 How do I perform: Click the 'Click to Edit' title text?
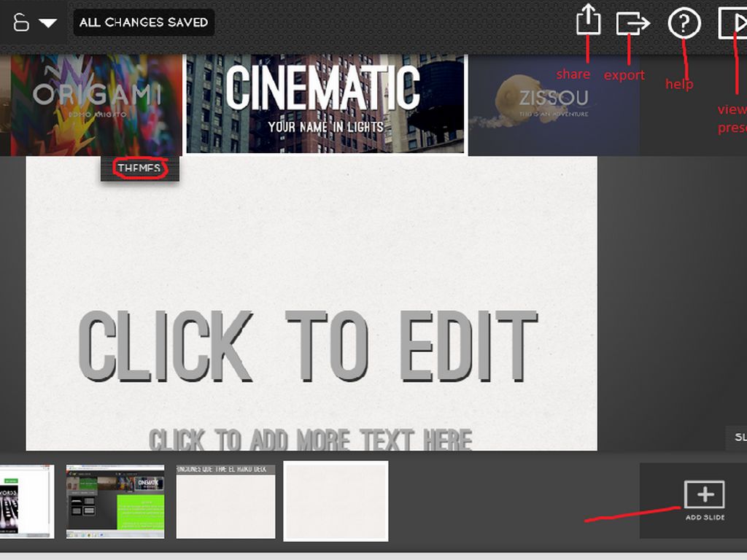(307, 346)
